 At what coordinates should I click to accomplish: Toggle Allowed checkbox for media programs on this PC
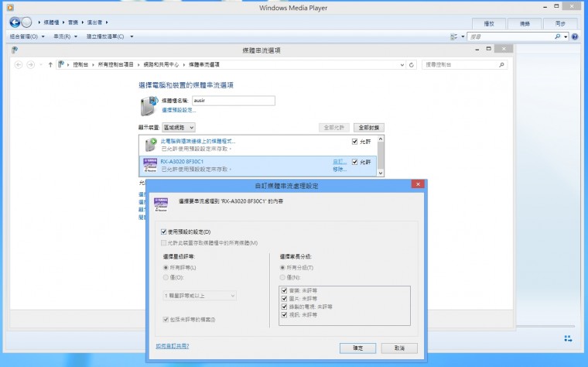(355, 142)
